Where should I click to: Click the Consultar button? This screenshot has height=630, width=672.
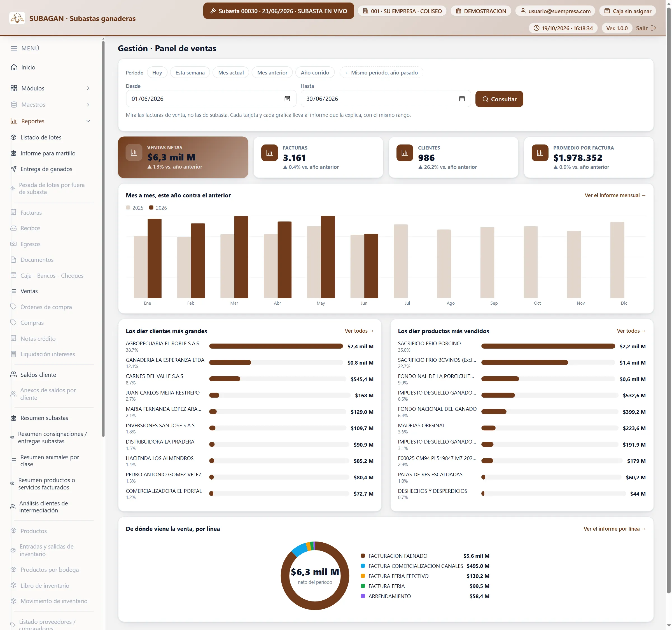pyautogui.click(x=499, y=99)
